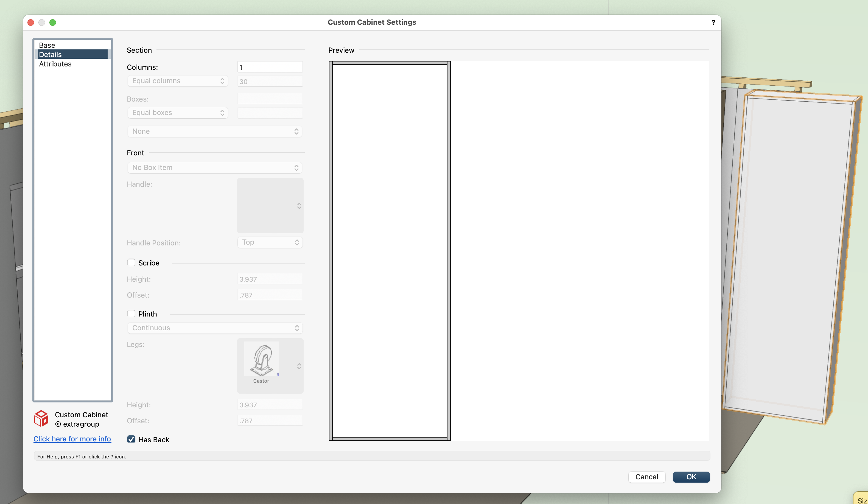Click the help question mark icon
Image resolution: width=868 pixels, height=504 pixels.
[713, 23]
